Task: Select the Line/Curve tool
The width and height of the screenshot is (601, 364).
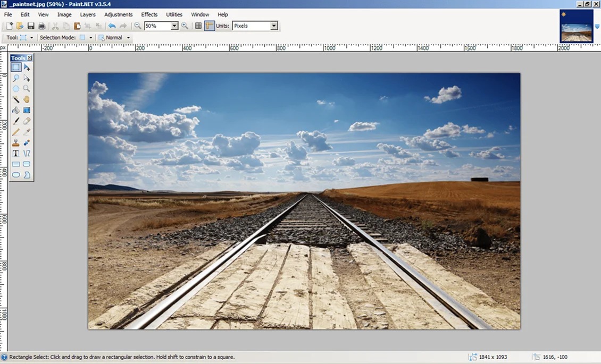Action: point(27,154)
